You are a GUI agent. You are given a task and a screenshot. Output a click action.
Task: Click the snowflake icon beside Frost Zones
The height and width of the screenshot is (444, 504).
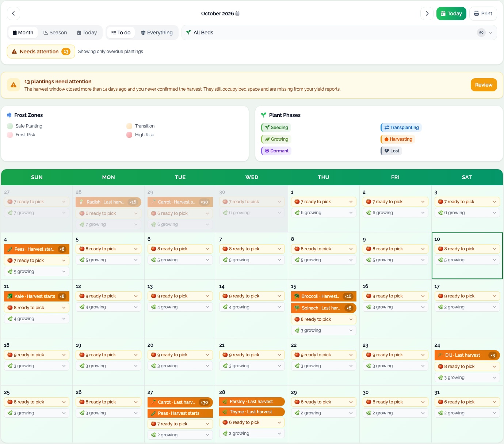[x=9, y=115]
